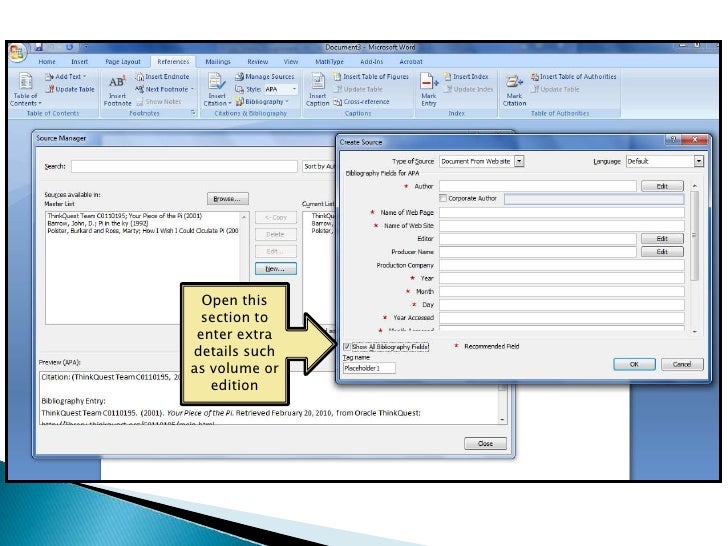Click New in Source Manager
Viewport: 728px width, 546px height.
pos(275,269)
